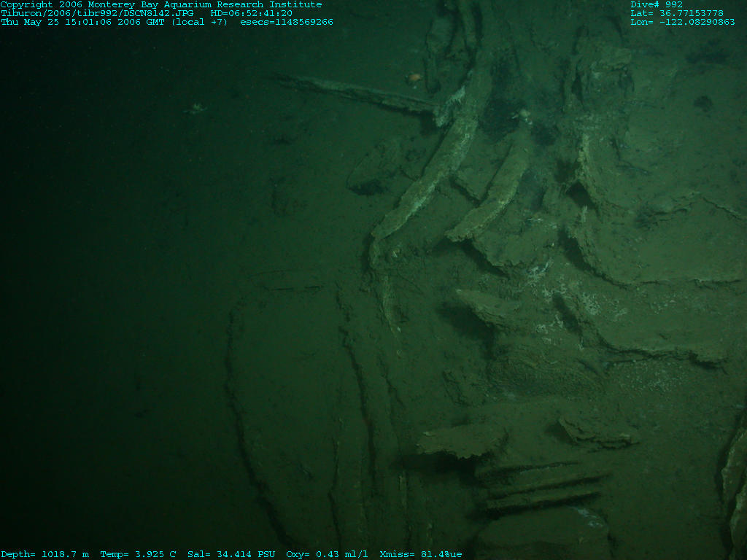
Task: Click the long horizontal bone pointing left
Action: [x=357, y=93]
